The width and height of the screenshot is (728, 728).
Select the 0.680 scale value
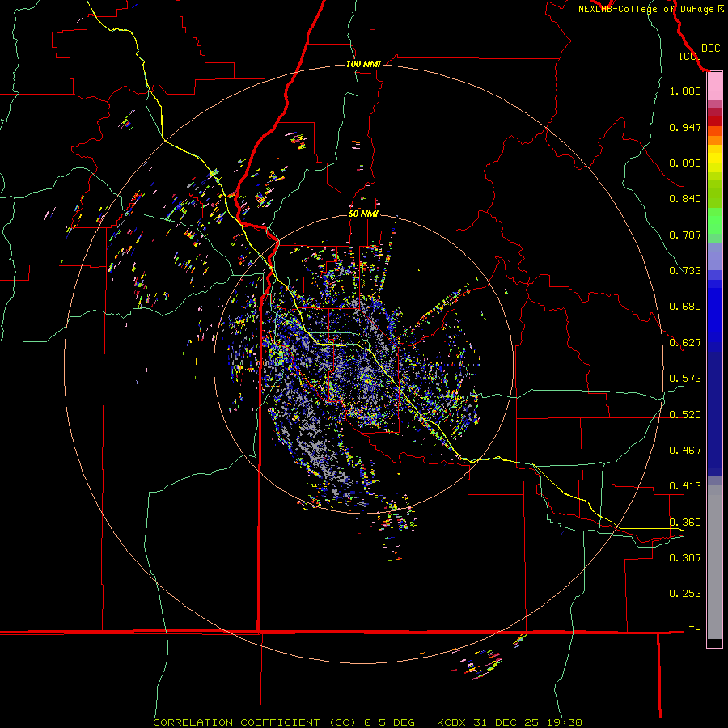click(685, 307)
